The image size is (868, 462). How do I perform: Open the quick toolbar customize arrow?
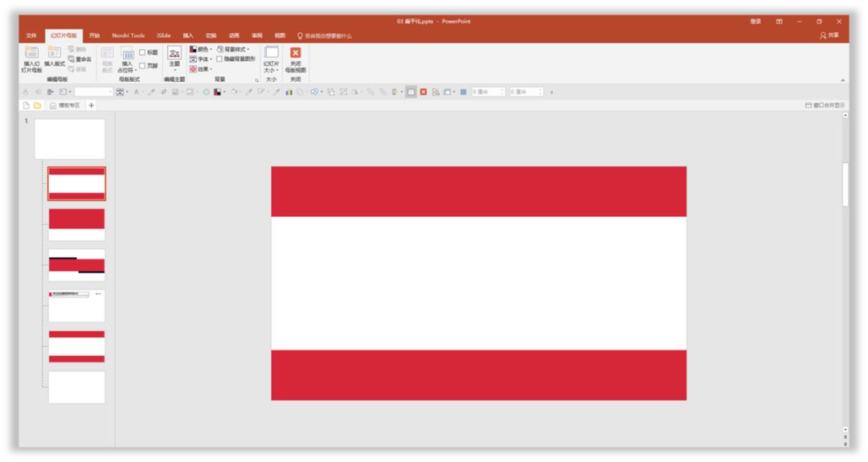click(552, 92)
